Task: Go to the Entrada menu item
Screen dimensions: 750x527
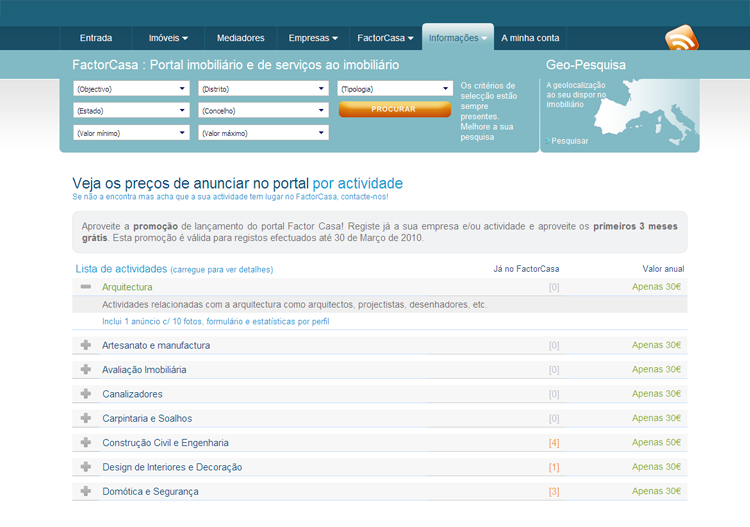Action: (96, 38)
